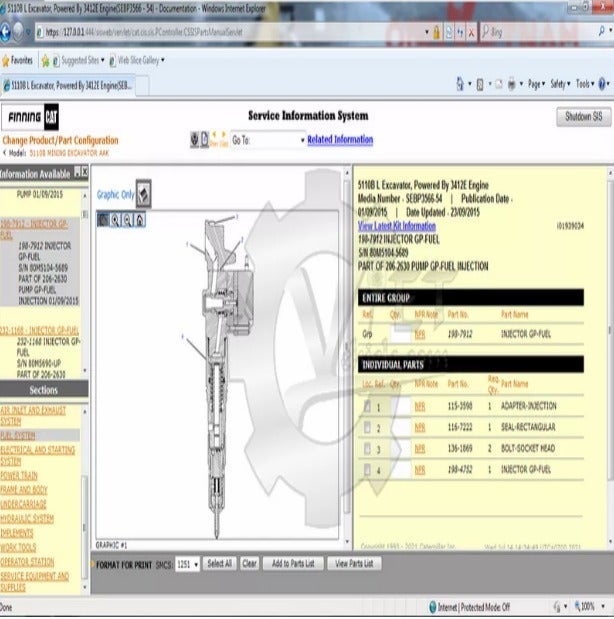Open the dropdown arrow next to Feeds icon
The height and width of the screenshot is (619, 614).
pyautogui.click(x=490, y=84)
